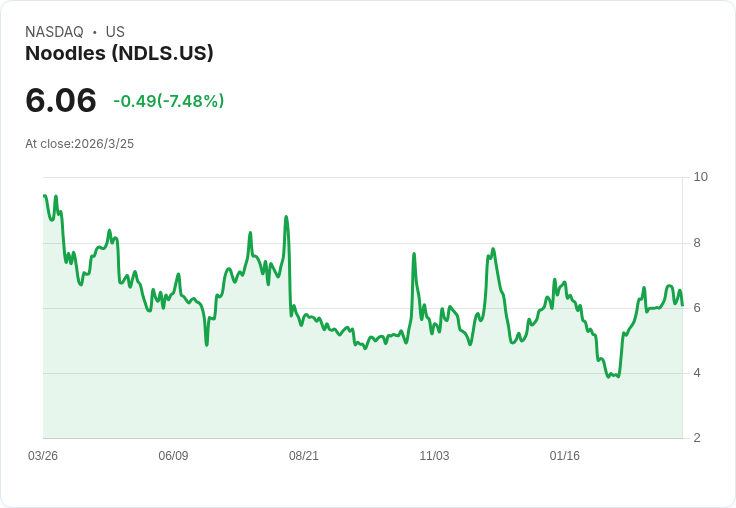Click the chart line's final endpoint at right
This screenshot has width=736, height=508.
682,305
